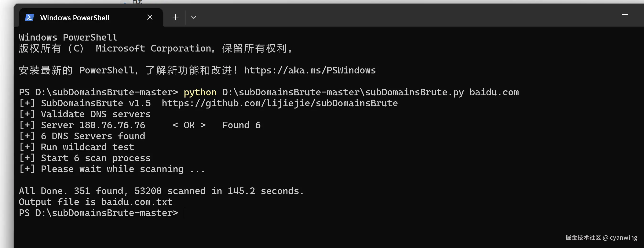Click the baidu.com argument in the command
Screen dimensions: 644x248
pyautogui.click(x=494, y=92)
